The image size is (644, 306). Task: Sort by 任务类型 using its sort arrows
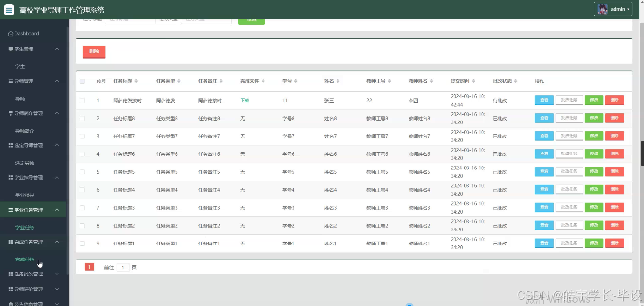pyautogui.click(x=179, y=81)
